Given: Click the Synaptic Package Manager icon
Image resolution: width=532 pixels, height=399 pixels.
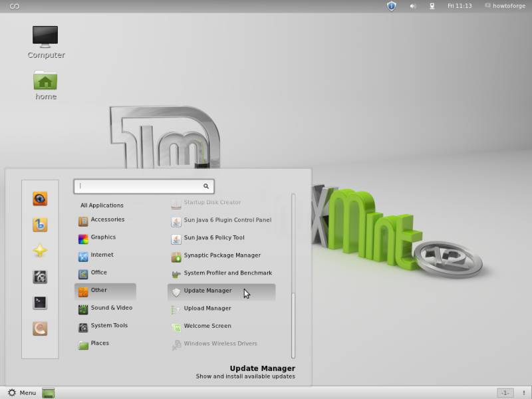Looking at the screenshot, I should pyautogui.click(x=176, y=257).
